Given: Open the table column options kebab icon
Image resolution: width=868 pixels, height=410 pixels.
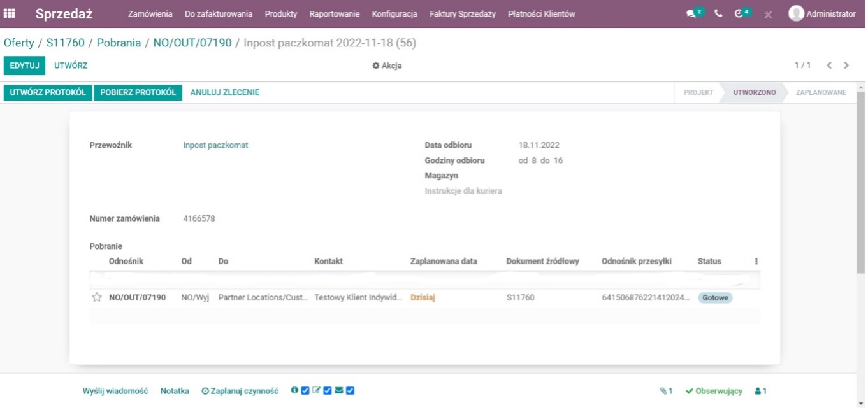Looking at the screenshot, I should [756, 261].
